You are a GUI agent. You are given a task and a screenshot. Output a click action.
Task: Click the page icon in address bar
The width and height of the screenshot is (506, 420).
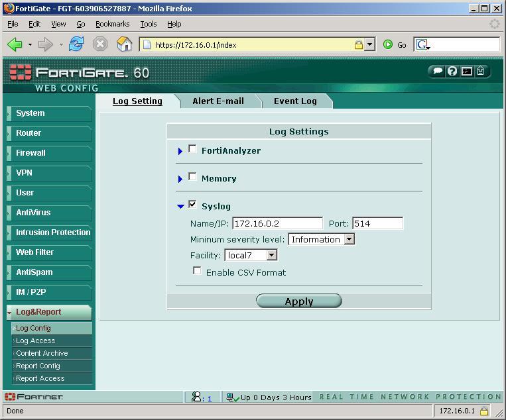click(x=147, y=44)
